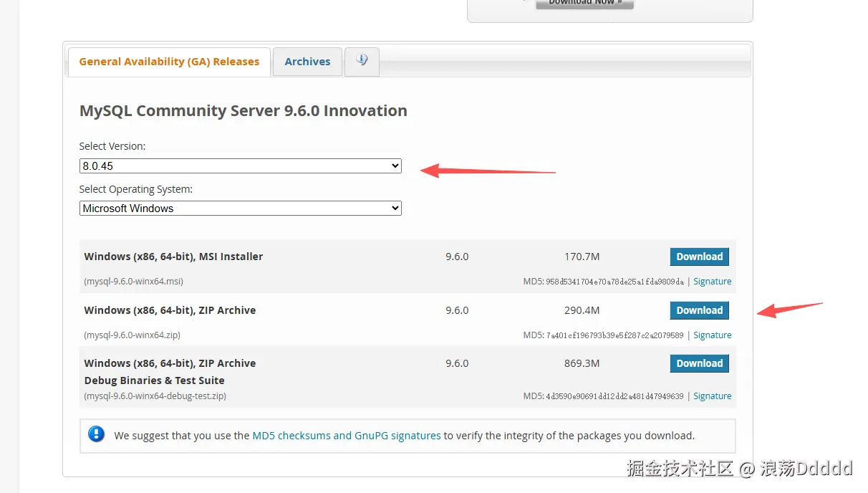Screen dimensions: 868x493
Task: Click the MySQL Community Server 9.6.0 Innovation heading
Action: (243, 111)
